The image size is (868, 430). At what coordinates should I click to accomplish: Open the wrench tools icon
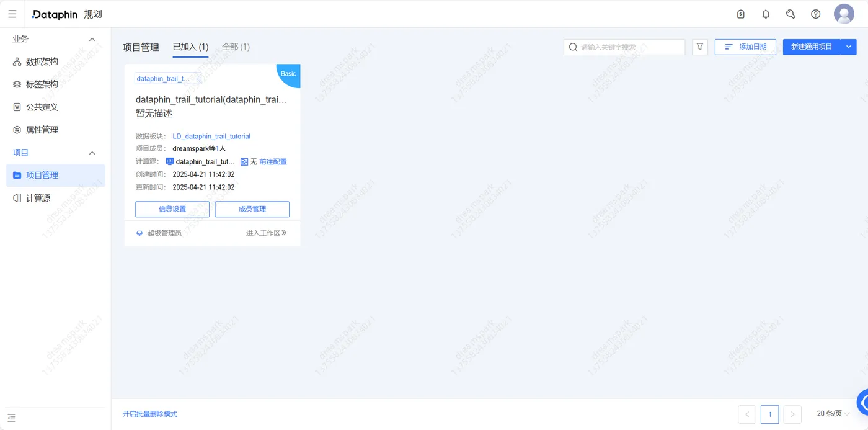click(x=790, y=14)
